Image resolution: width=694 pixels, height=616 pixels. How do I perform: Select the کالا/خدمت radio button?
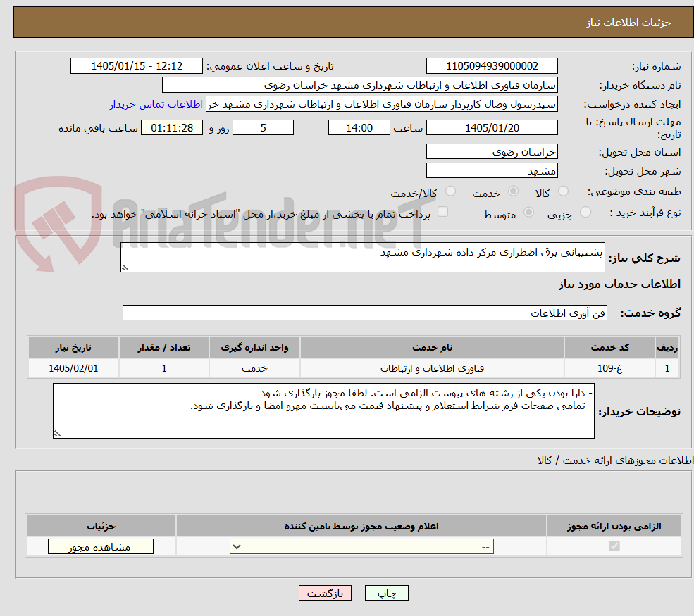click(x=450, y=191)
